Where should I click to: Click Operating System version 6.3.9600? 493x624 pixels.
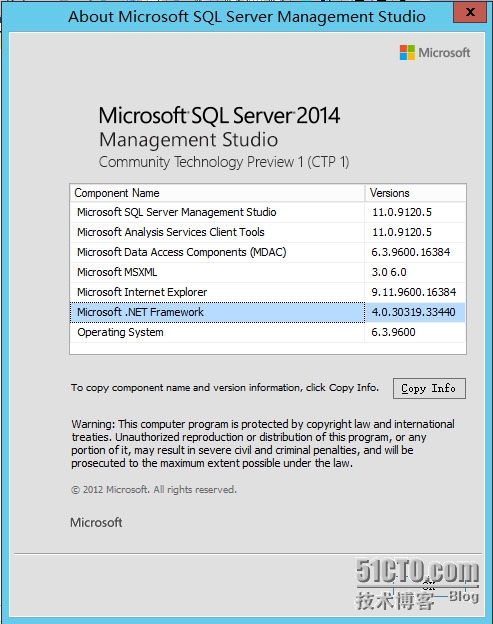[393, 332]
